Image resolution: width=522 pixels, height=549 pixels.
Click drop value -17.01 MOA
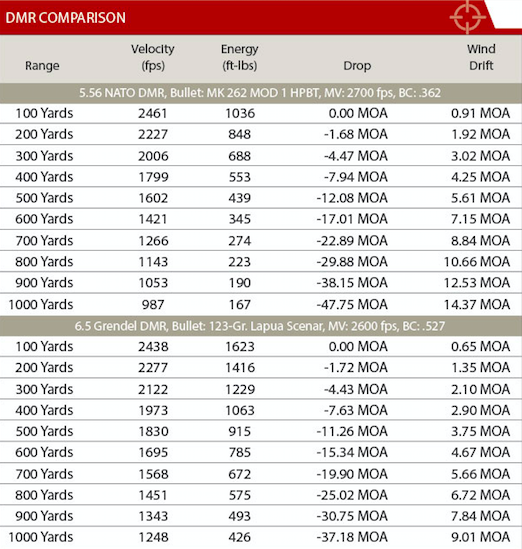(352, 219)
